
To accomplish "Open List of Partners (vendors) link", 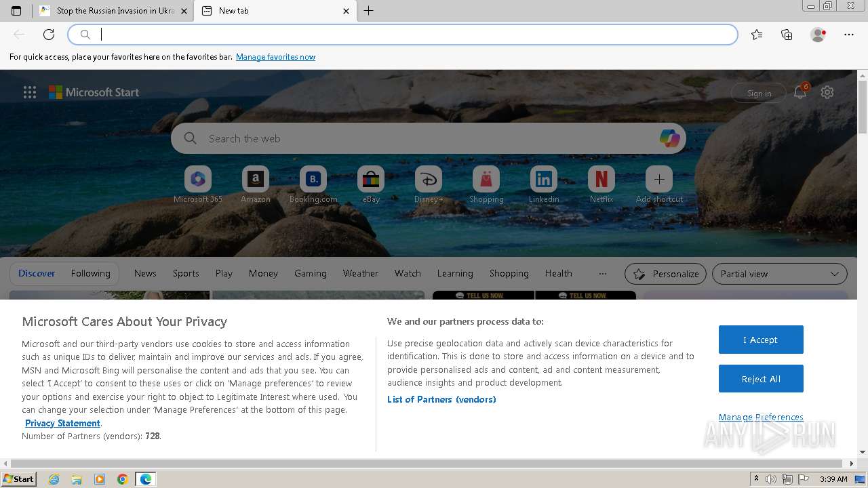I will tap(441, 399).
